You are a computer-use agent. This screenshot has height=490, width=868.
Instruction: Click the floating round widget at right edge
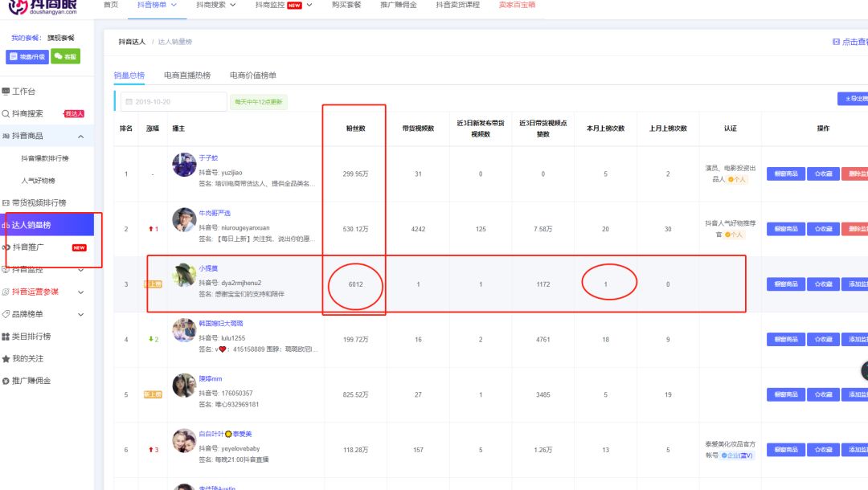tap(865, 370)
